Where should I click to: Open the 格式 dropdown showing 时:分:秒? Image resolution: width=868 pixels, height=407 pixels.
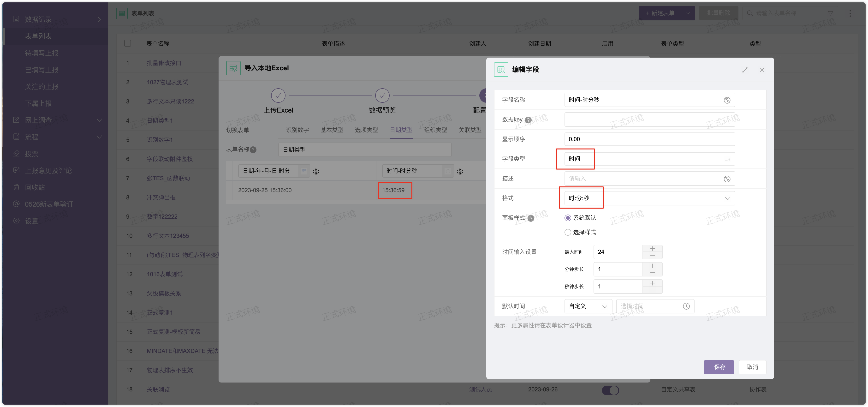pos(650,198)
